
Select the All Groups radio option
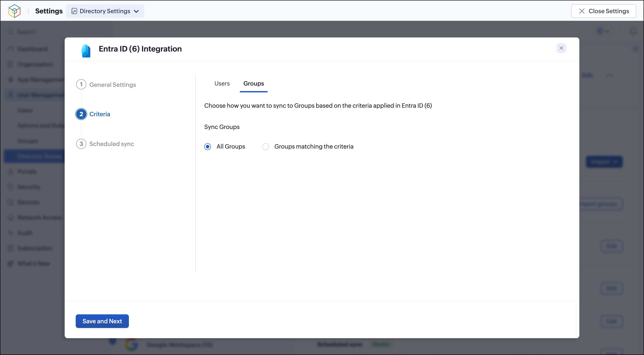(208, 146)
